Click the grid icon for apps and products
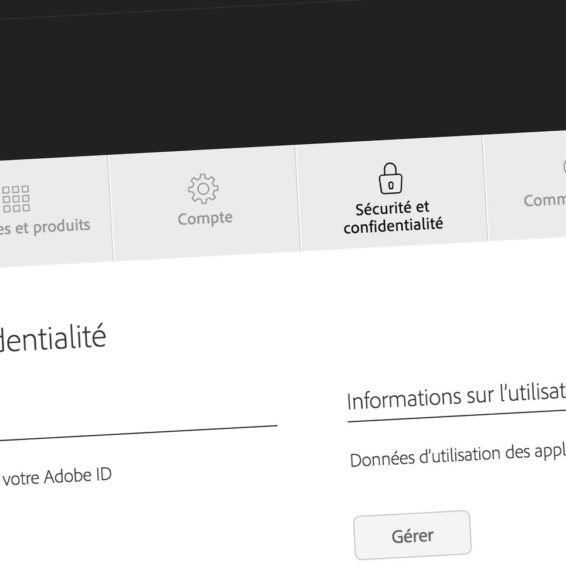The height and width of the screenshot is (566, 566). 16,199
